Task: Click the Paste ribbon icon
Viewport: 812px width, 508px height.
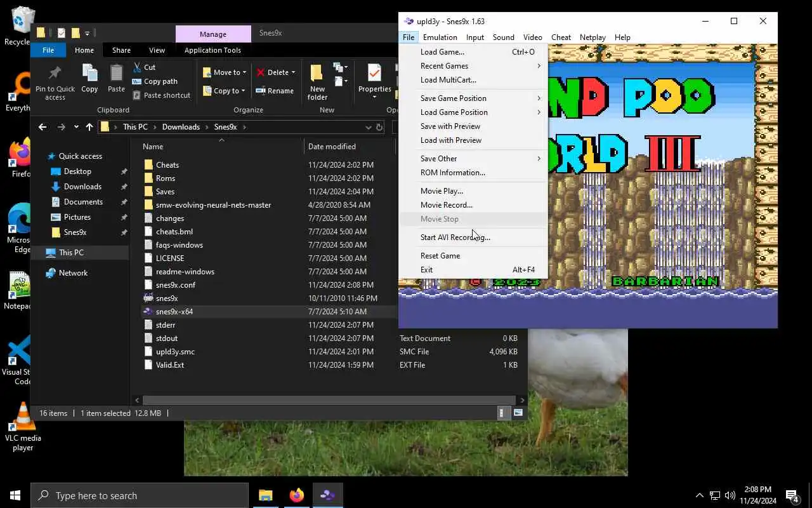Action: pyautogui.click(x=116, y=73)
